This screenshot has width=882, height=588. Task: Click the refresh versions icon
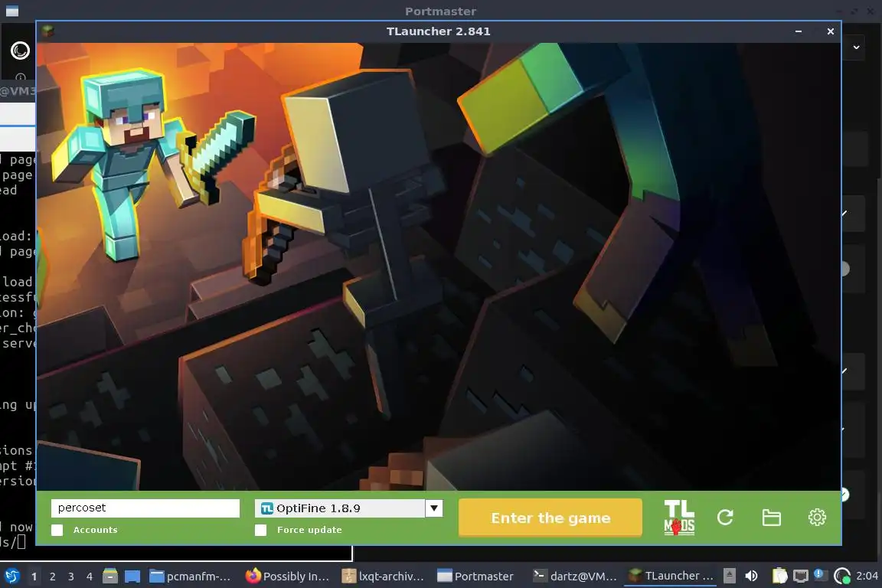tap(725, 517)
